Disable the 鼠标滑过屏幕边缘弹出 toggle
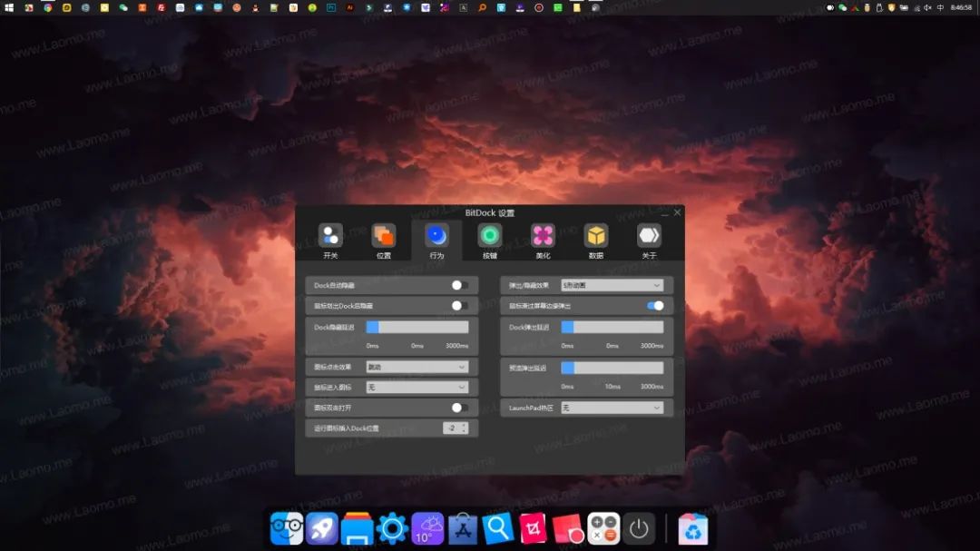 point(655,306)
